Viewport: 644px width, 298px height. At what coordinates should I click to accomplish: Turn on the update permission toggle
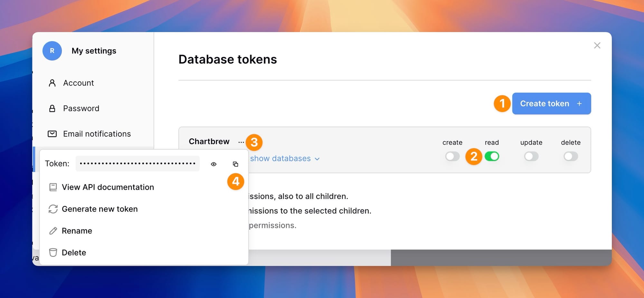531,157
